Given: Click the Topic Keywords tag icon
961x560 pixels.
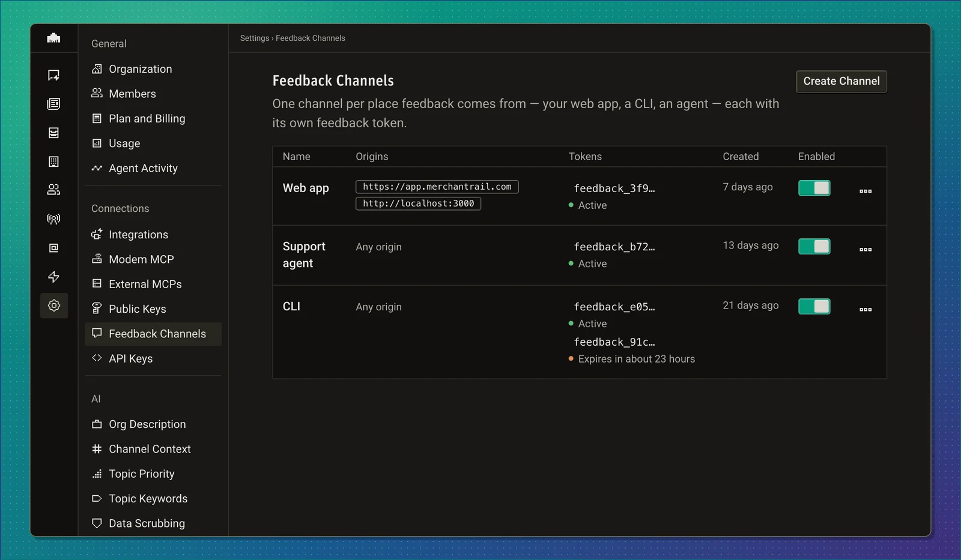Looking at the screenshot, I should 97,498.
